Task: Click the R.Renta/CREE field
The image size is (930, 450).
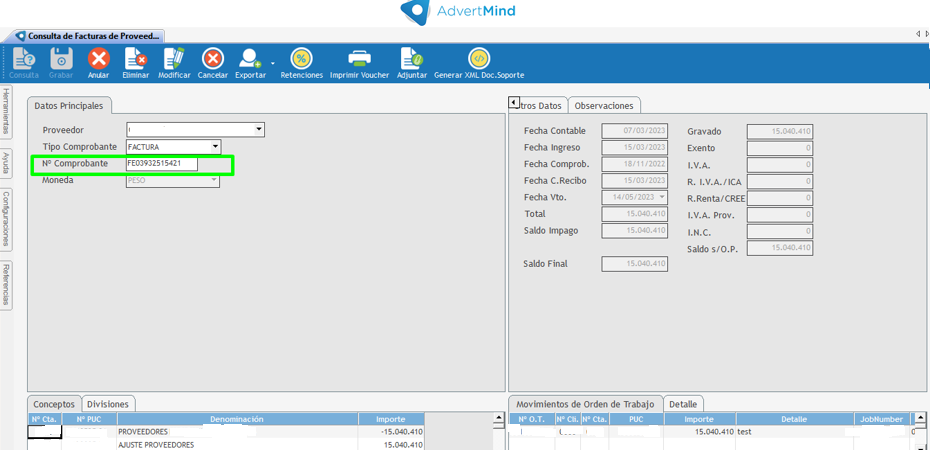Action: point(780,198)
